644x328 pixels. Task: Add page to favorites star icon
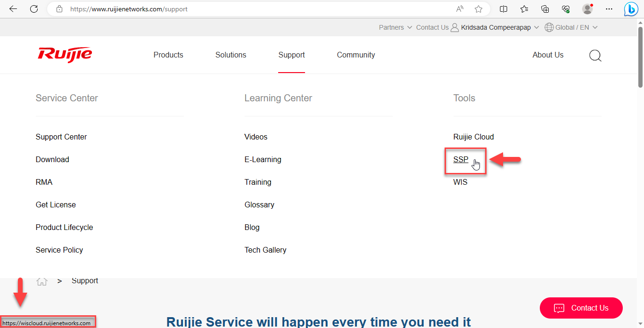click(479, 9)
